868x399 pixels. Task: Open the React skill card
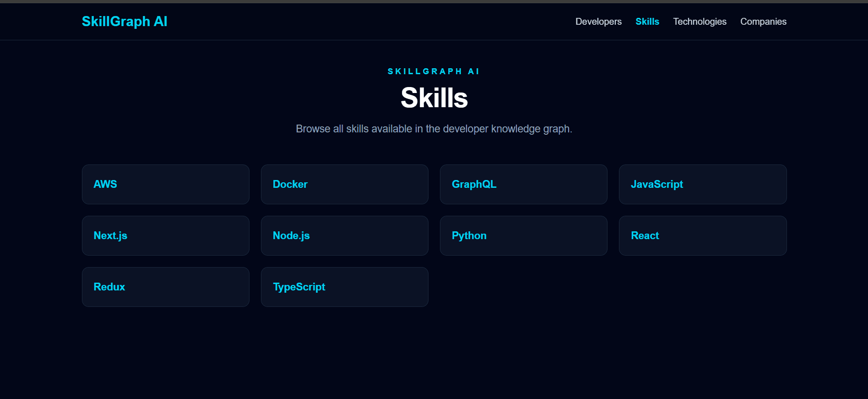pyautogui.click(x=703, y=235)
